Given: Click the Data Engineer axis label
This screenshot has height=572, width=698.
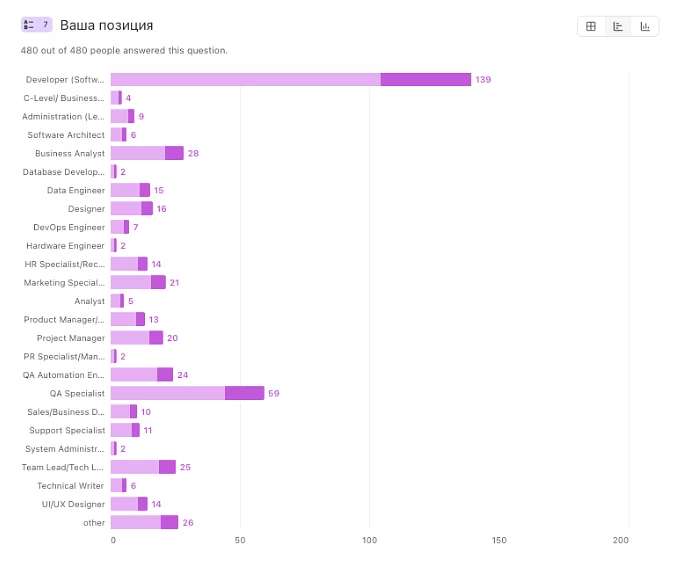Looking at the screenshot, I should click(75, 190).
